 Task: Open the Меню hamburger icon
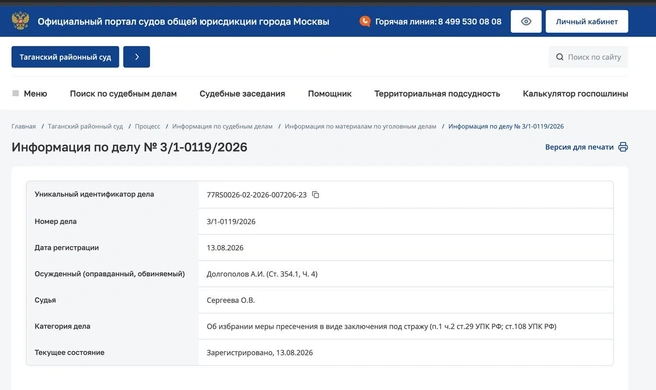pyautogui.click(x=15, y=93)
